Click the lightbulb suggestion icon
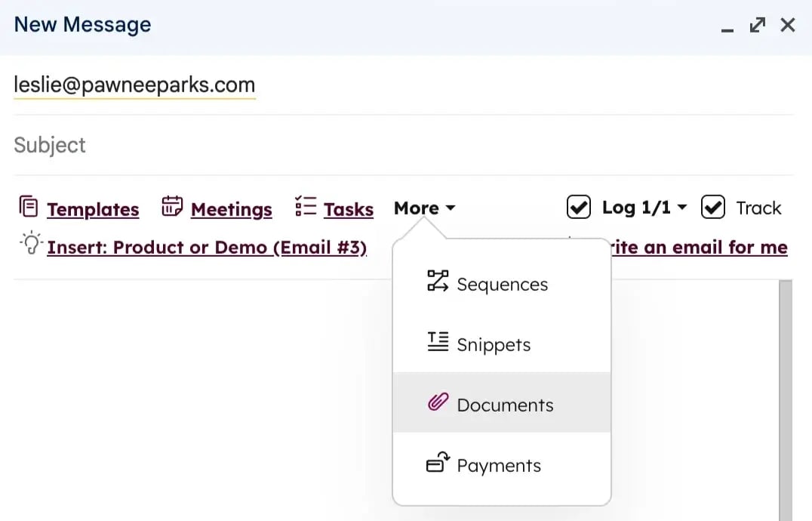This screenshot has width=812, height=521. pyautogui.click(x=30, y=245)
